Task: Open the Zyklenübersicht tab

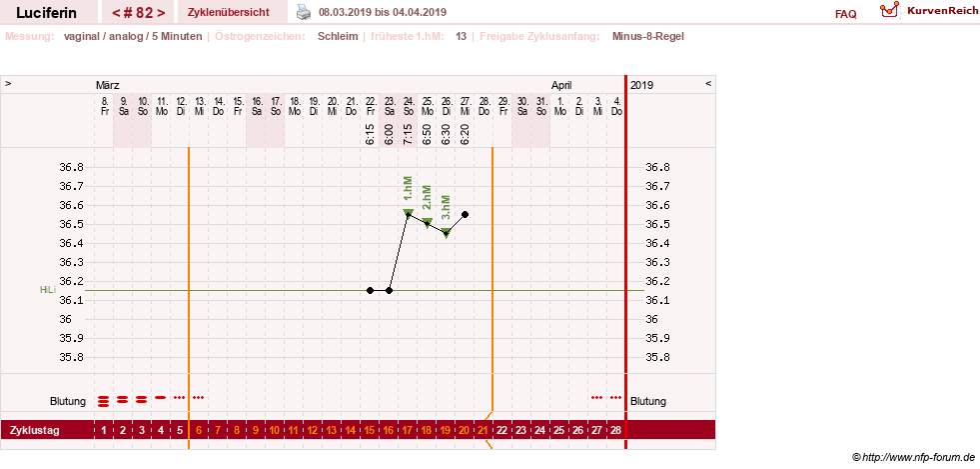Action: [x=229, y=13]
